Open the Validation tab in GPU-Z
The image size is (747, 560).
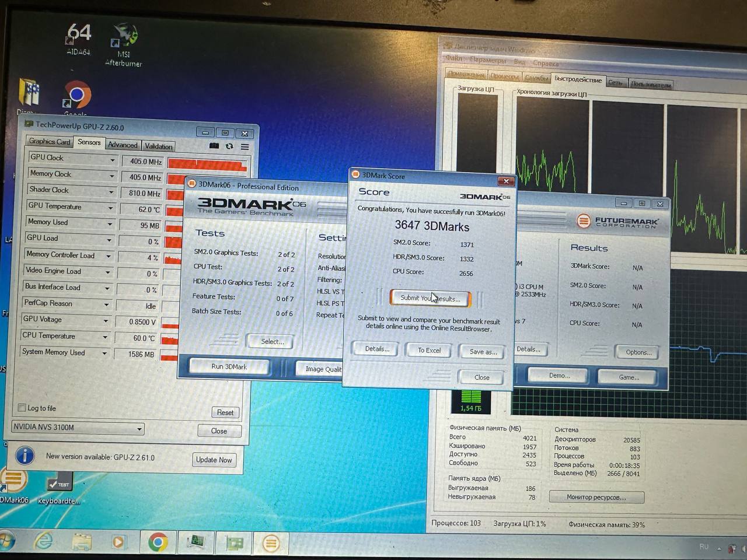click(x=158, y=146)
